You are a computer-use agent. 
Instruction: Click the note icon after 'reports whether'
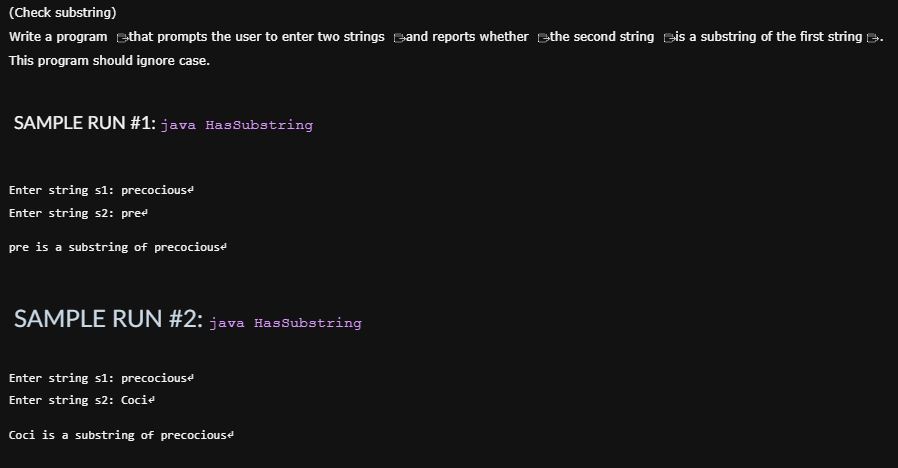(x=543, y=38)
